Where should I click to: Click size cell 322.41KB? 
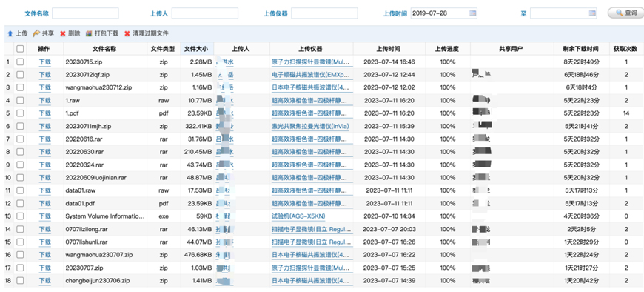point(198,126)
